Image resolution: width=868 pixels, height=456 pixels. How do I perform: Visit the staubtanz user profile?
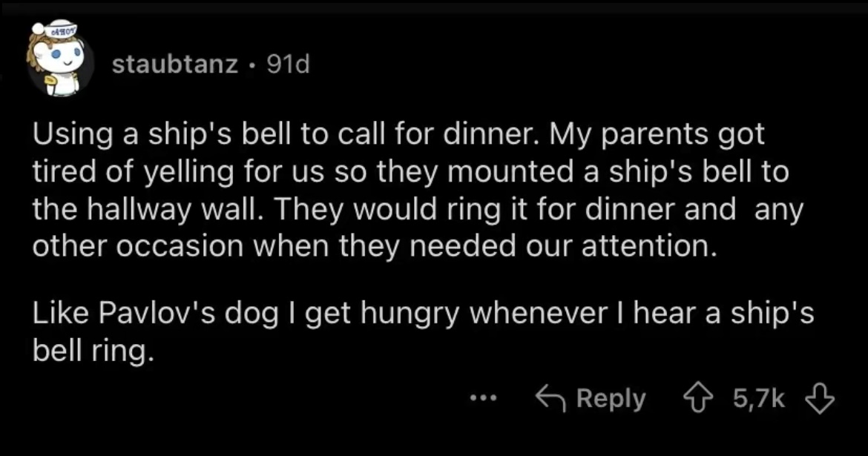(x=175, y=65)
